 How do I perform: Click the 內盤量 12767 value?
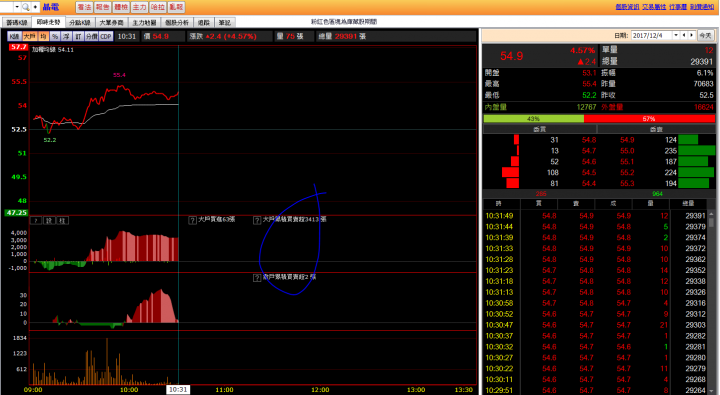(586, 107)
